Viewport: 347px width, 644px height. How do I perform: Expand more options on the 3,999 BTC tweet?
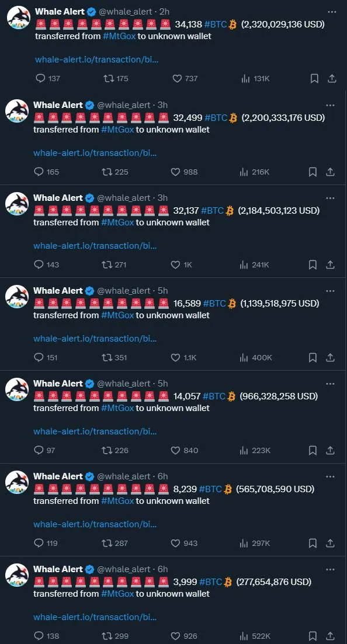(x=330, y=569)
